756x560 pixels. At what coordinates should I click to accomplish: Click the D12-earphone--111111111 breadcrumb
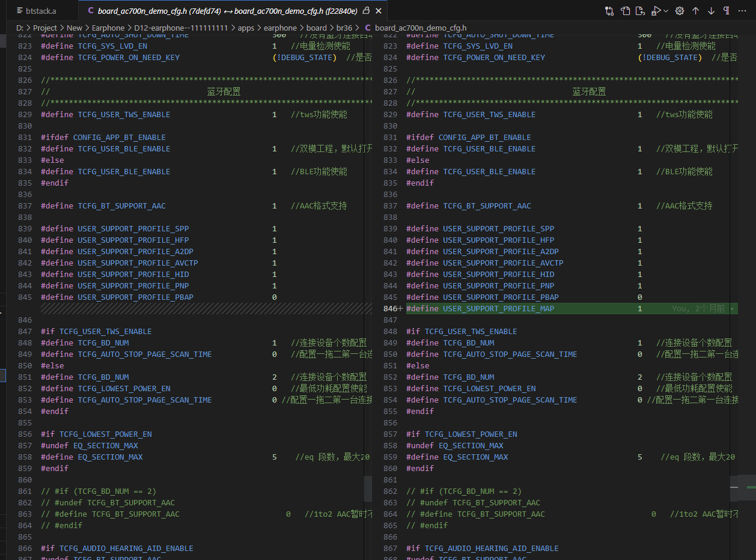[x=181, y=28]
